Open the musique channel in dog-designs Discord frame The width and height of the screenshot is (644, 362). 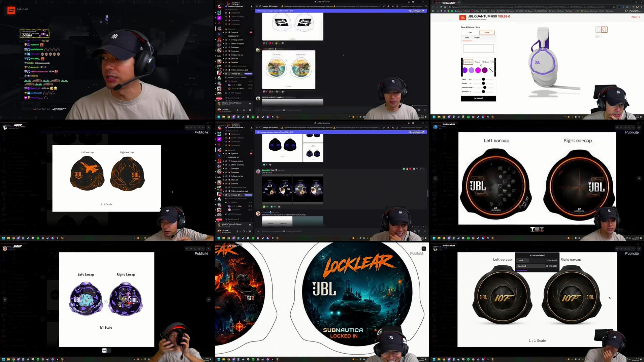pos(235,168)
